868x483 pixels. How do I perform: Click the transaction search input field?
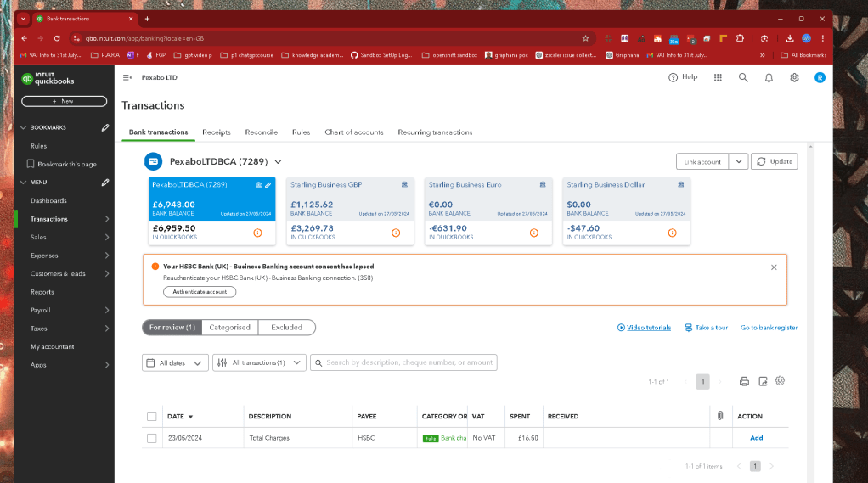click(403, 363)
